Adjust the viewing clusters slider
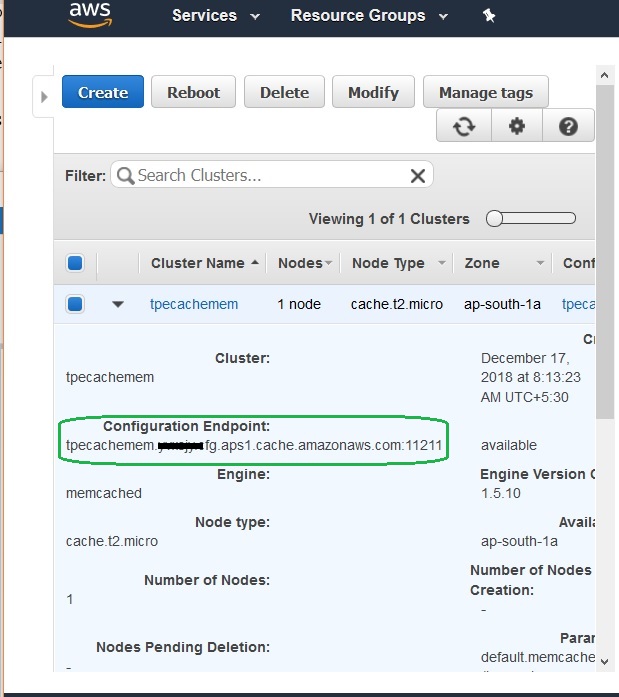This screenshot has width=619, height=697. click(494, 219)
